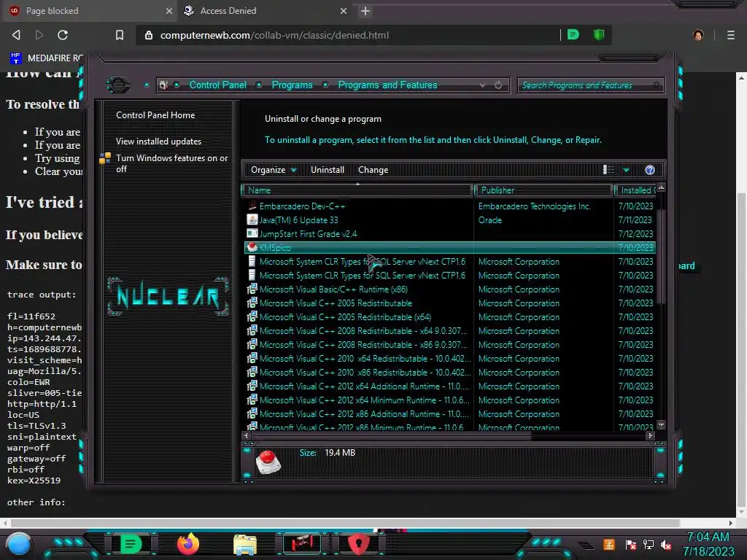Screen dimensions: 747x560
Task: Expand the Organize dropdown
Action: [x=274, y=170]
